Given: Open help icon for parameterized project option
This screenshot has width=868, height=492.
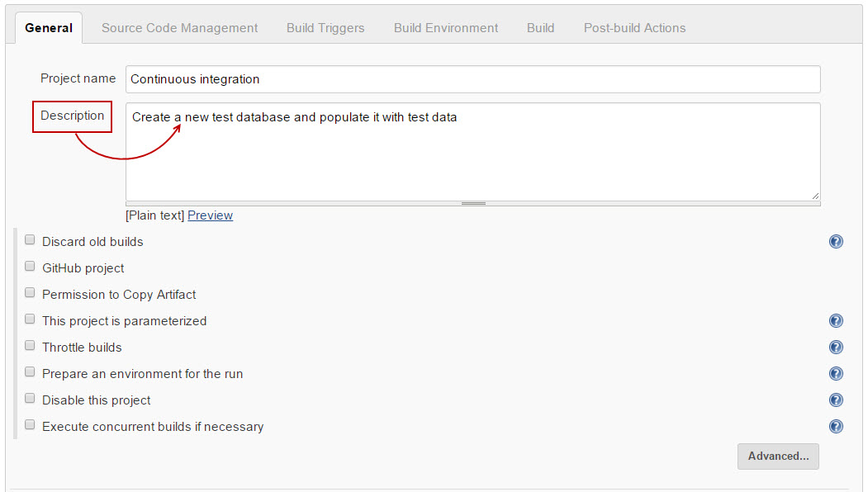Looking at the screenshot, I should tap(836, 321).
